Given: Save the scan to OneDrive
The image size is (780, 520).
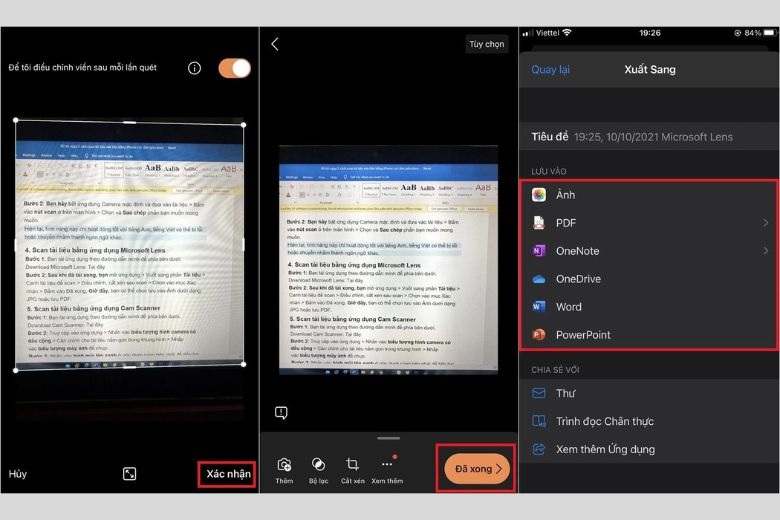Looking at the screenshot, I should click(649, 279).
